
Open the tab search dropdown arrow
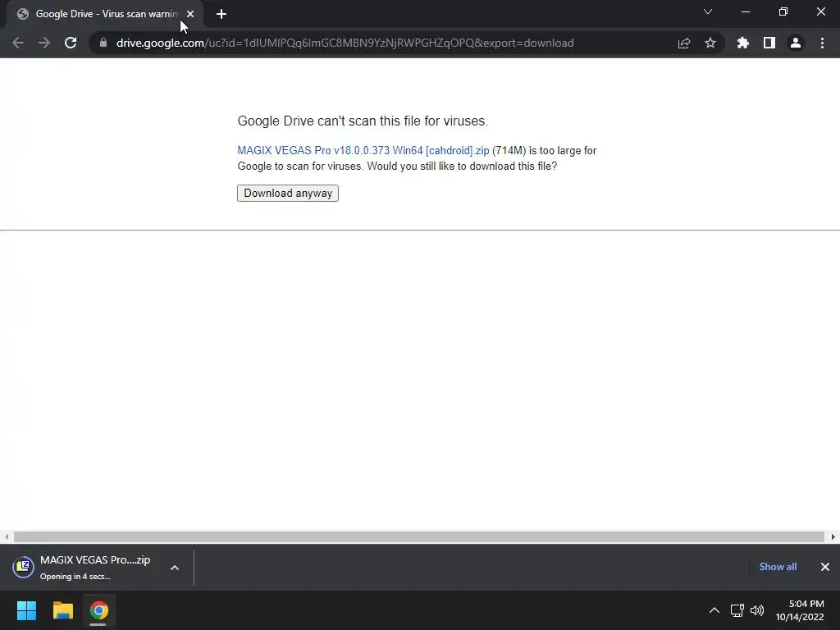(708, 11)
